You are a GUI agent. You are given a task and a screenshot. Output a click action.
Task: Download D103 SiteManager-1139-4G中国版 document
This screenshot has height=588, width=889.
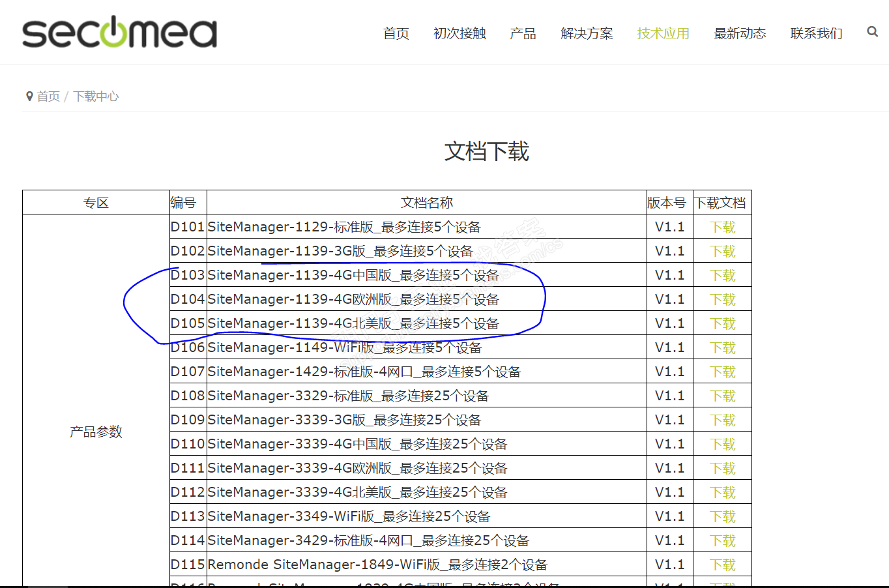click(722, 275)
